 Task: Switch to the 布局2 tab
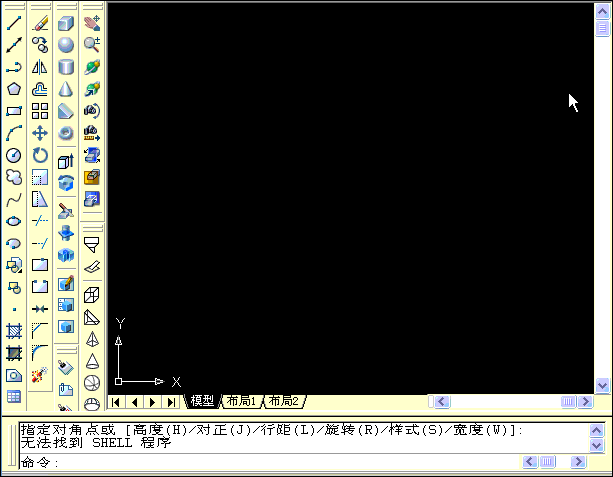point(284,401)
